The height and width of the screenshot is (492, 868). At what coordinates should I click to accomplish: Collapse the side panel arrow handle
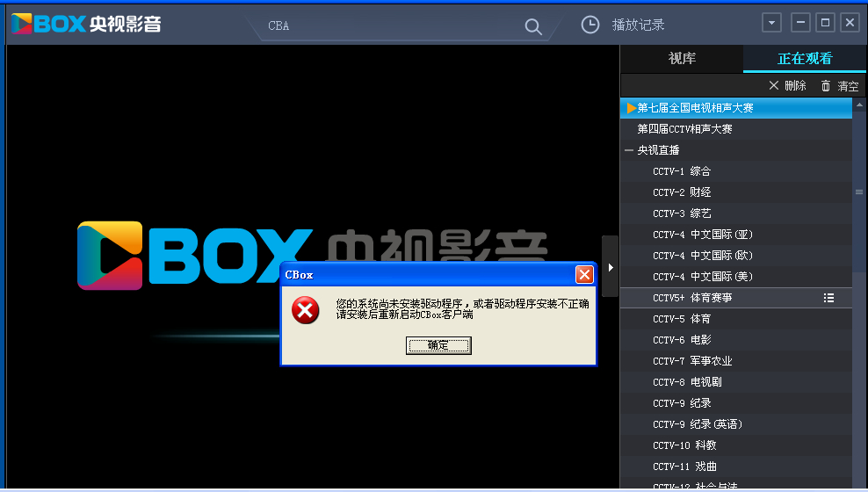coord(610,267)
